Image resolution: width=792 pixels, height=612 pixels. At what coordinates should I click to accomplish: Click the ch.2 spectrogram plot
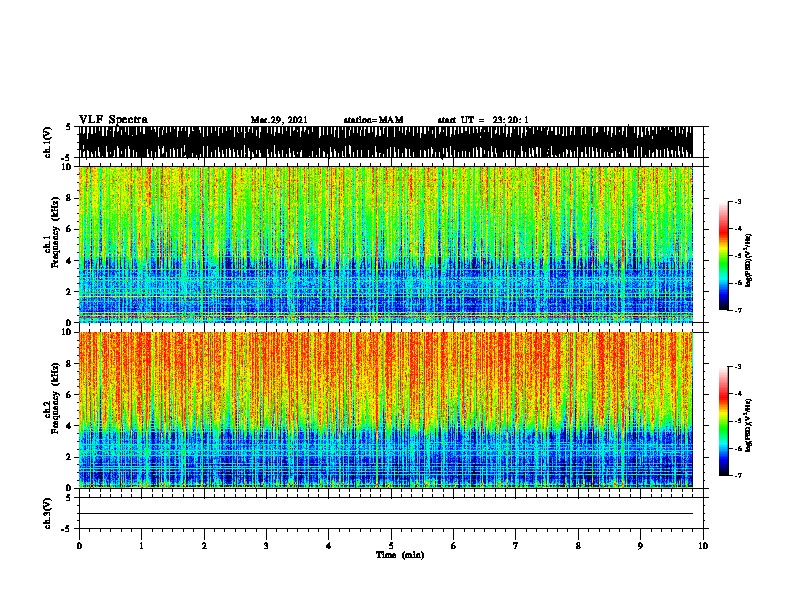click(385, 410)
